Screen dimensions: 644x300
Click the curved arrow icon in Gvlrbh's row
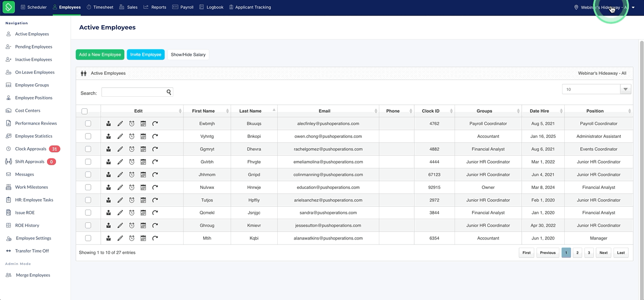(x=155, y=162)
